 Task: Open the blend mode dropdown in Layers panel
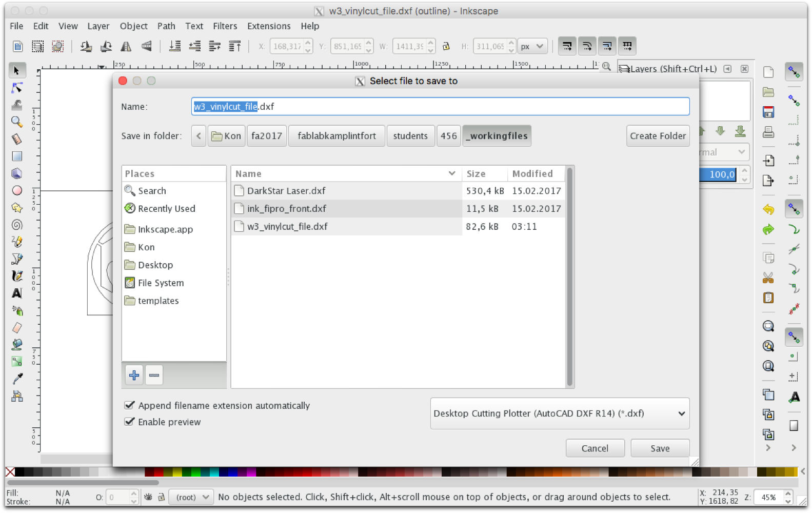click(725, 152)
